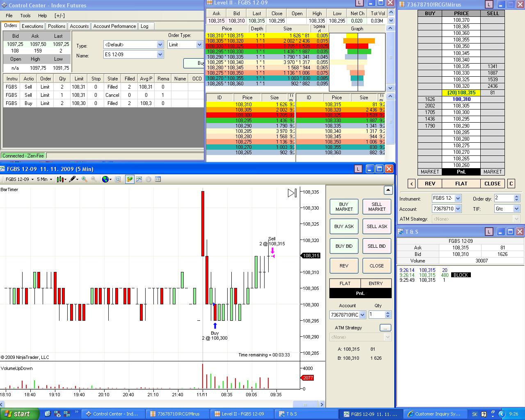525x420 pixels.
Task: Click the SELL BID button
Action: click(377, 246)
